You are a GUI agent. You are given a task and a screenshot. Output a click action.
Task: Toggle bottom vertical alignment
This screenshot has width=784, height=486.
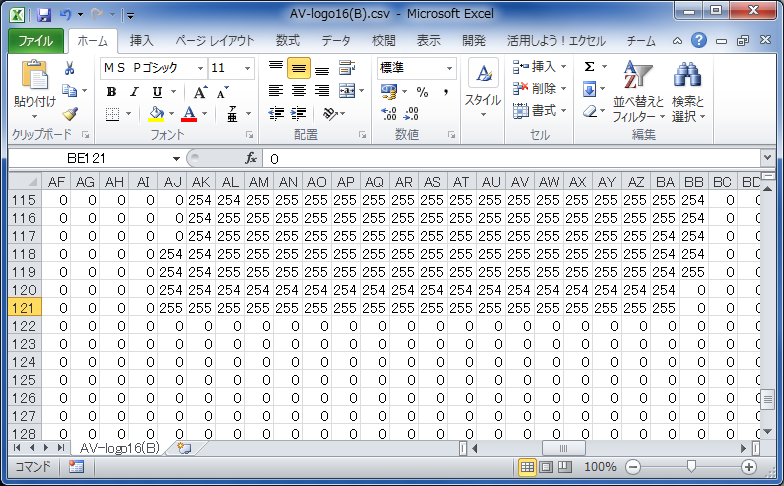click(x=322, y=69)
